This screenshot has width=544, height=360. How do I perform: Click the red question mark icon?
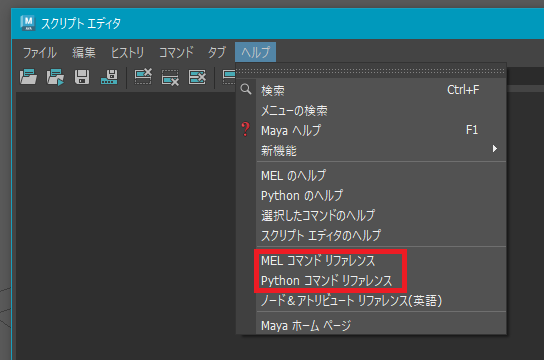click(x=246, y=129)
